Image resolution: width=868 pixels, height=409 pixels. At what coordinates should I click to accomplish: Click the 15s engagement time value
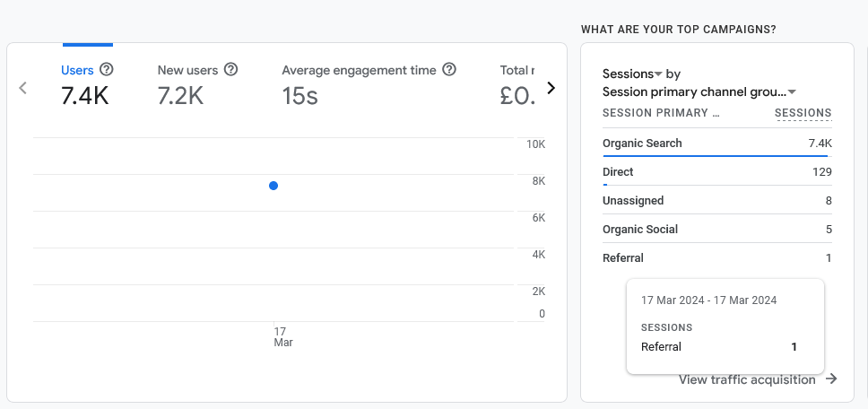pos(299,96)
